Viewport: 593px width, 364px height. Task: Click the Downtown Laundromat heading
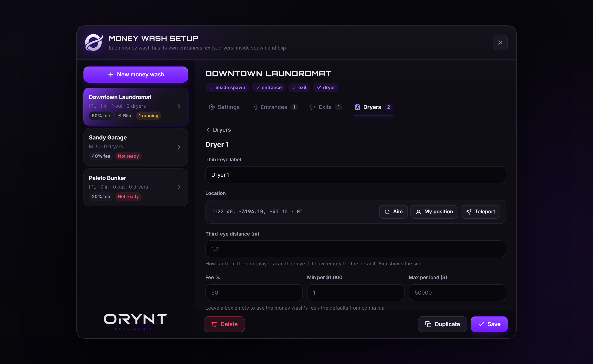pos(268,74)
